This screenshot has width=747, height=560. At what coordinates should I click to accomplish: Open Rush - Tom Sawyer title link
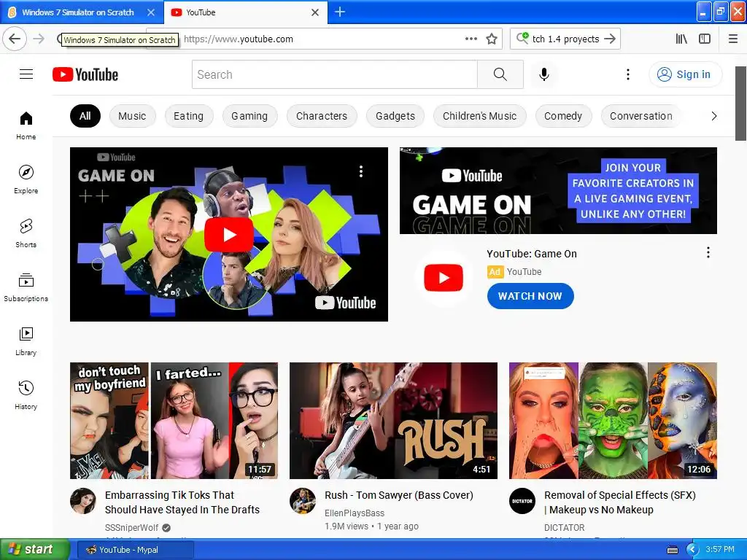[399, 495]
